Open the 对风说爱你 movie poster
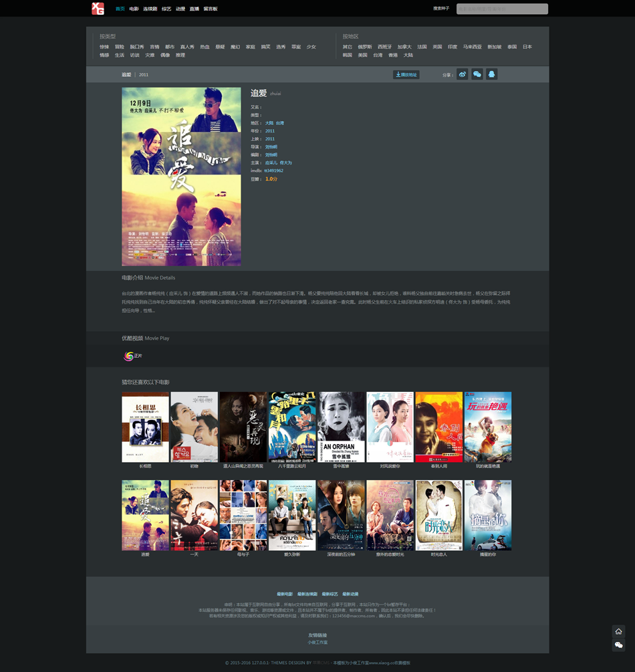The image size is (635, 672). coord(390,427)
